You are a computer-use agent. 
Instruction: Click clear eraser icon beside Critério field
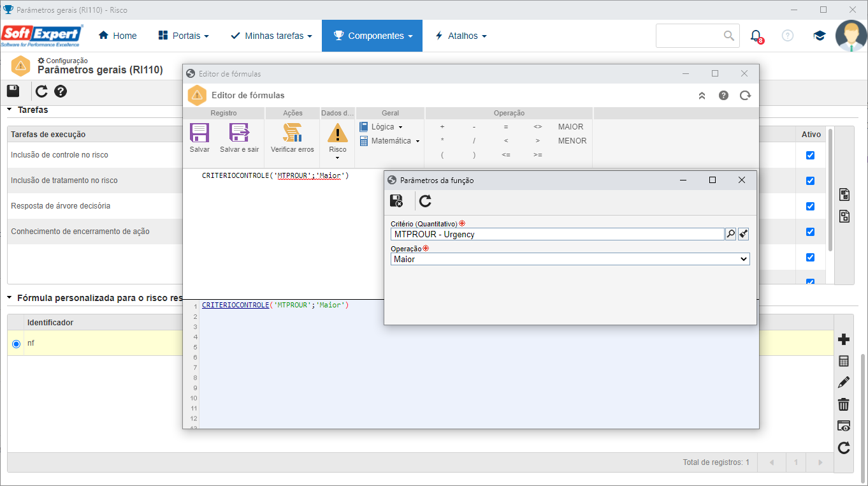coord(744,234)
